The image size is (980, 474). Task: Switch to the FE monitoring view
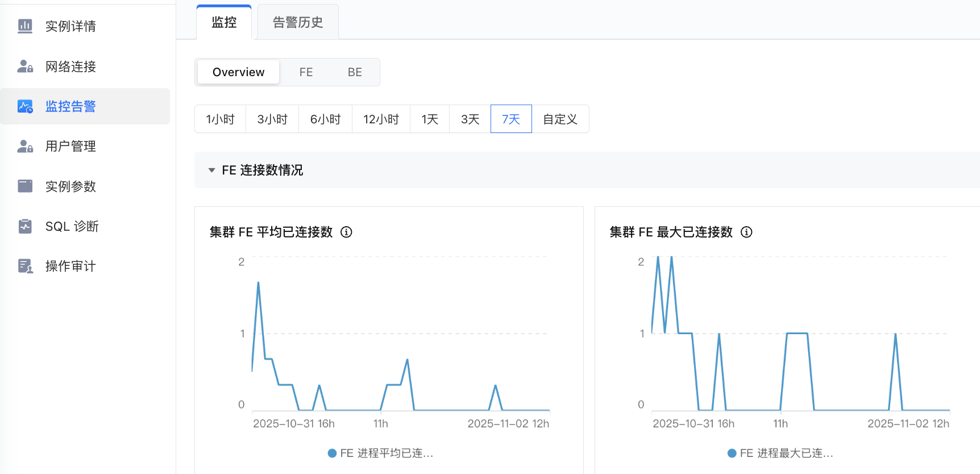(306, 72)
